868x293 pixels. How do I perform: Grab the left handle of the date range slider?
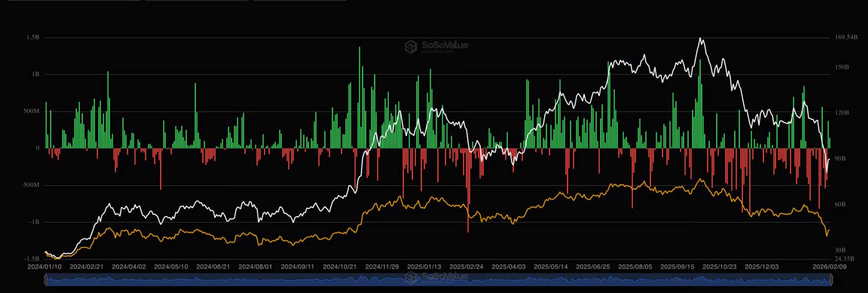45,280
